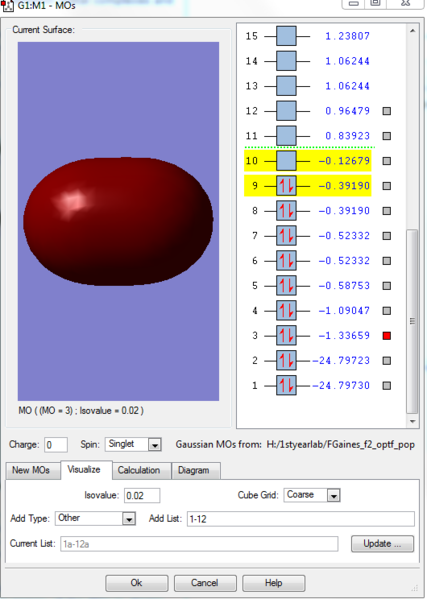This screenshot has width=427, height=599.
Task: Click the MO list vertical scrollbar thumb
Action: tap(412, 321)
